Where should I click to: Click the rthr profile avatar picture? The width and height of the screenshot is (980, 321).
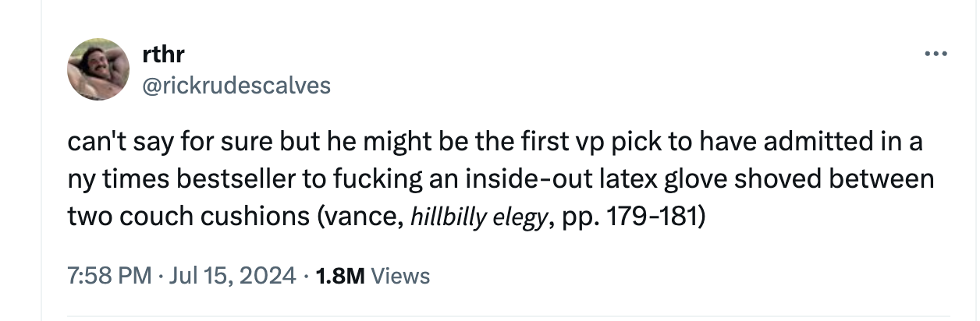(x=98, y=69)
